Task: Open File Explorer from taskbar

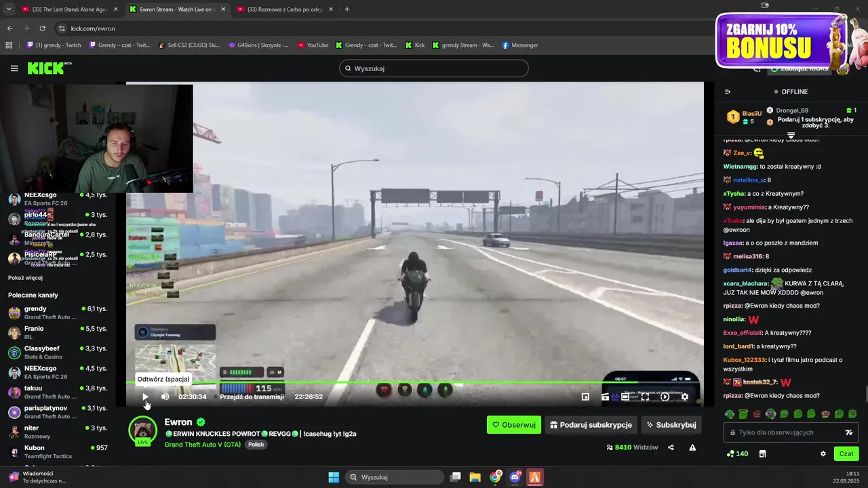Action: coord(475,477)
